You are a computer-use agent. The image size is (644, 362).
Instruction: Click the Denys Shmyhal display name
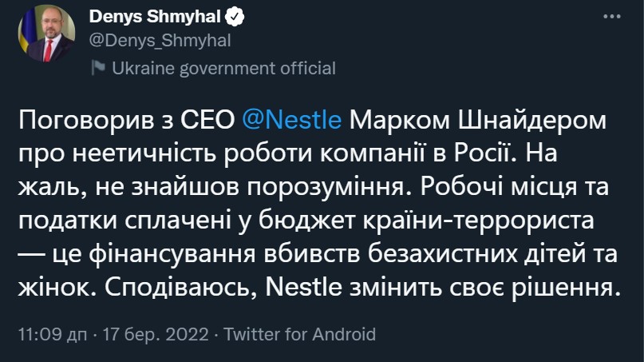pyautogui.click(x=155, y=17)
